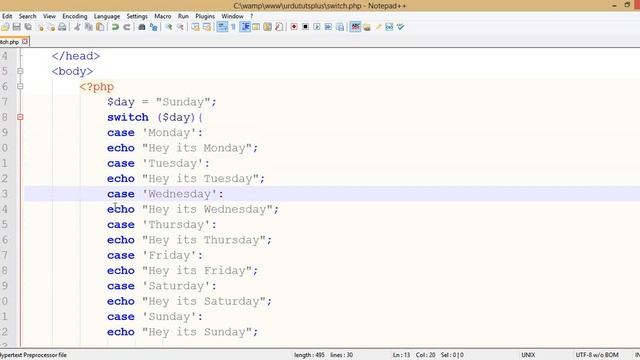
Task: Open the Edit menu
Action: click(7, 16)
